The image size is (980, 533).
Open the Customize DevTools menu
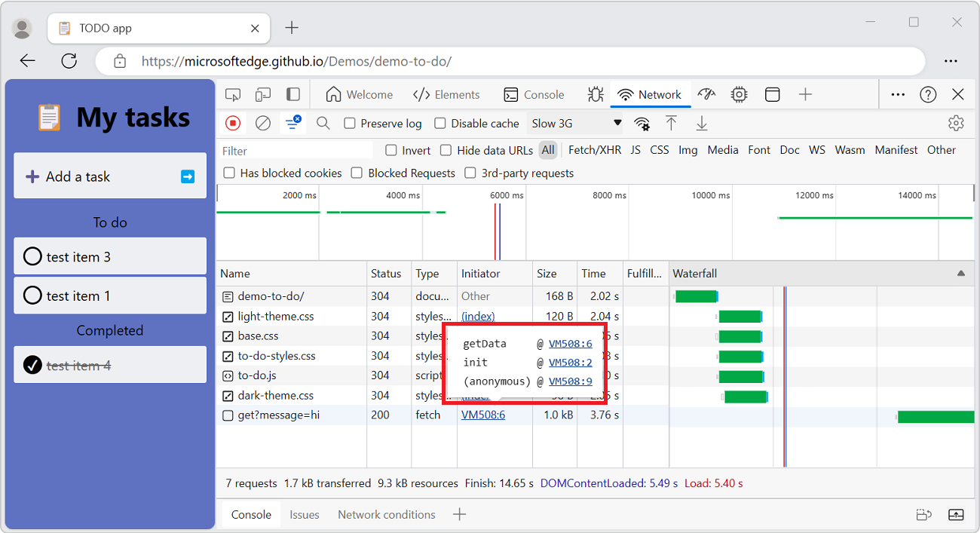(897, 93)
